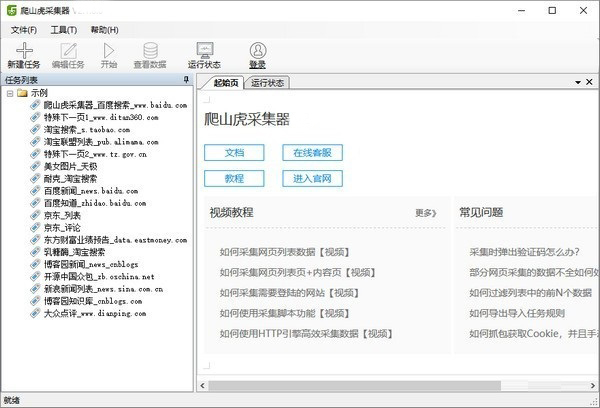Click task icon beside 京东_列表
600x408 pixels.
35,215
